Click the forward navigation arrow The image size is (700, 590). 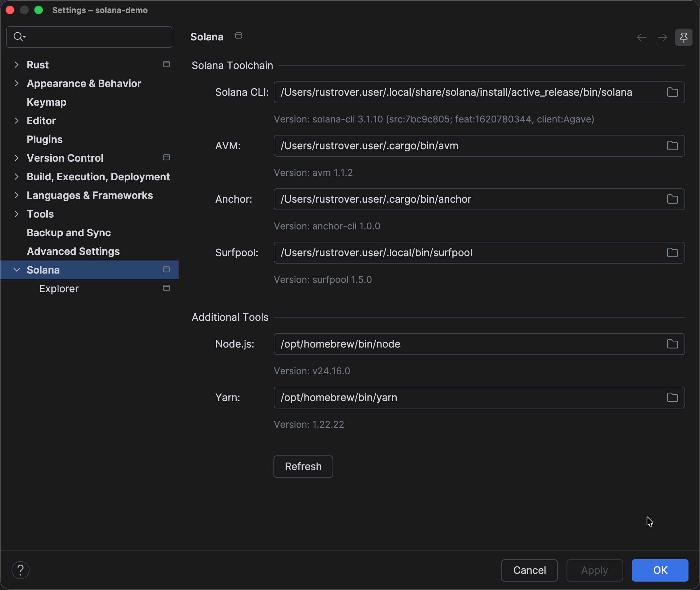662,37
